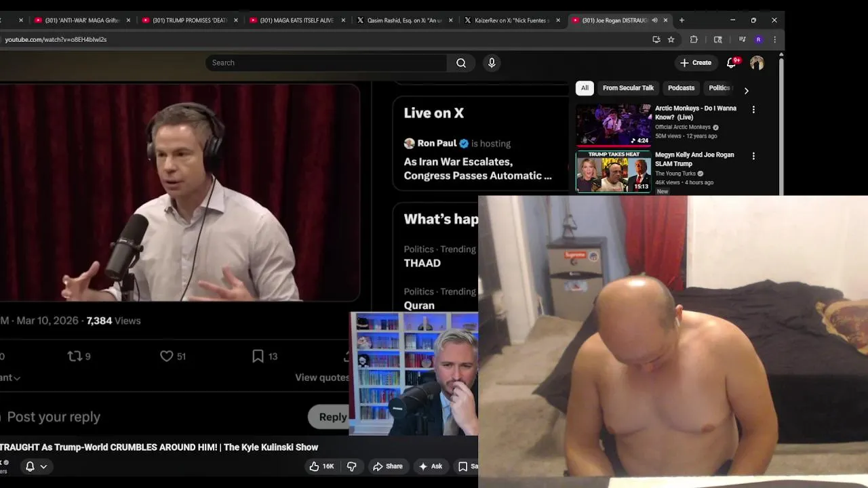Click The Young Turks channel name
Viewport: 868px width, 488px height.
tap(675, 174)
